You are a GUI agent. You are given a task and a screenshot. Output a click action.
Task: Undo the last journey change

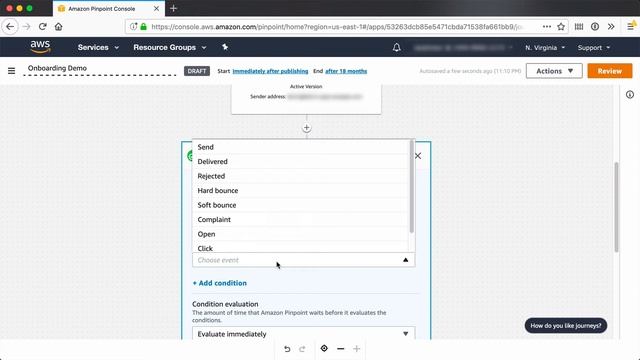click(x=287, y=349)
